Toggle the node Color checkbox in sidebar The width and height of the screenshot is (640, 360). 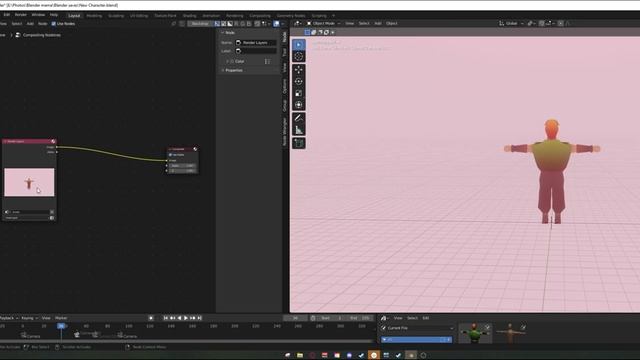232,61
